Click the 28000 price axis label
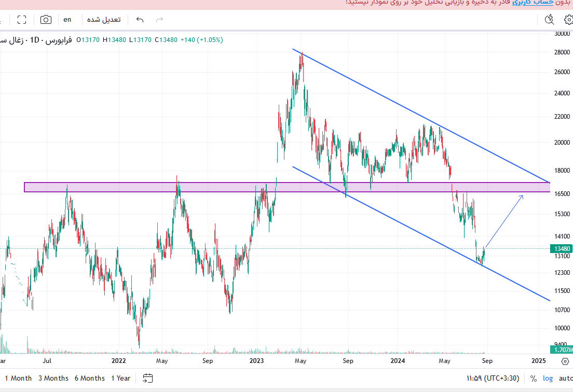Image resolution: width=573 pixels, height=392 pixels. pyautogui.click(x=562, y=52)
